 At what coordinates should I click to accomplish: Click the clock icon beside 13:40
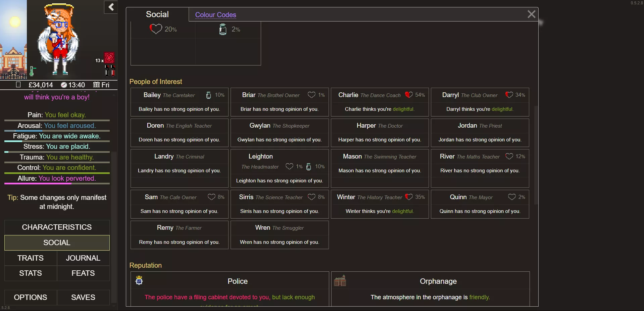tap(64, 85)
